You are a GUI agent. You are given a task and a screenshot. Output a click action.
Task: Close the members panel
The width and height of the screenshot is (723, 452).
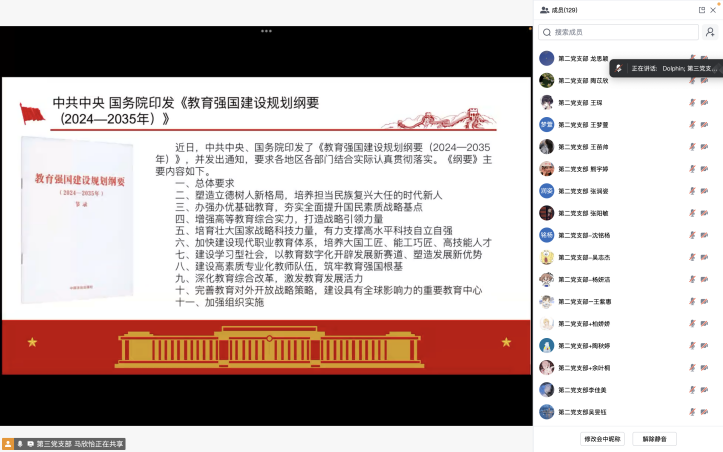click(713, 10)
